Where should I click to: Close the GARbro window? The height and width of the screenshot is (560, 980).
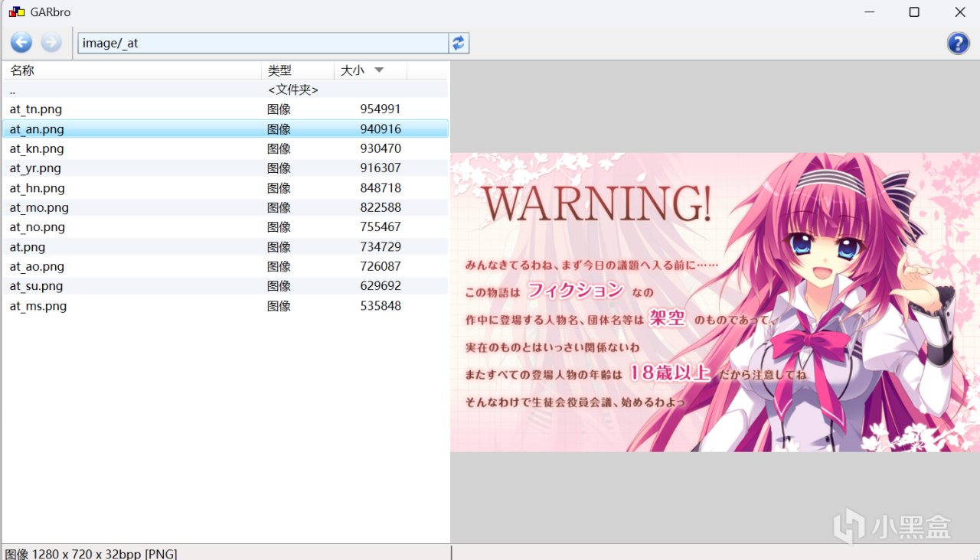959,12
